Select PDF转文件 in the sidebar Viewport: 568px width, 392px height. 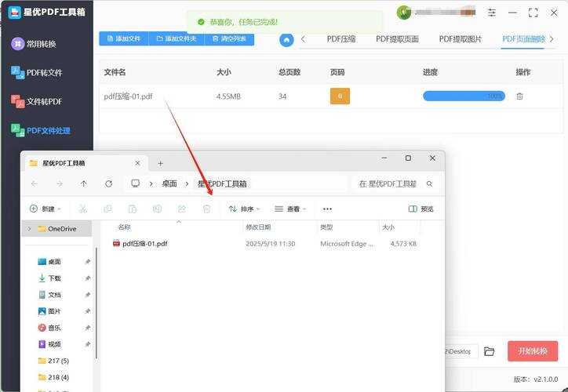pyautogui.click(x=44, y=73)
